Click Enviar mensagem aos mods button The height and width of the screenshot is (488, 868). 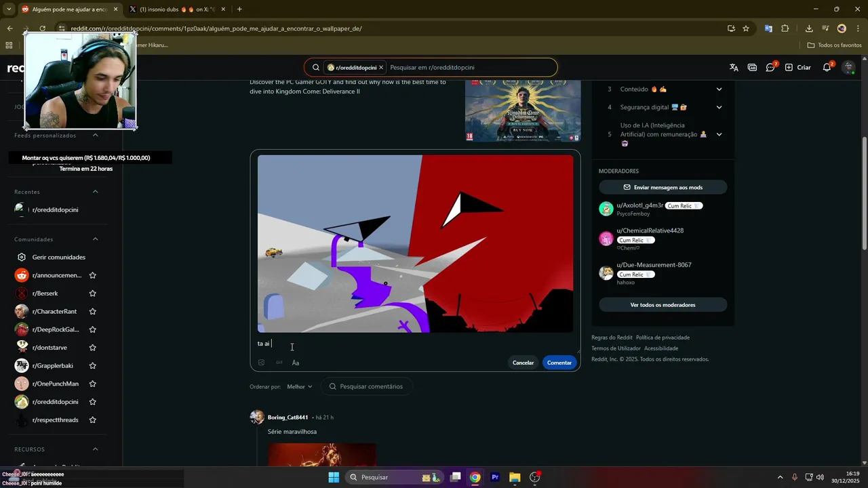[663, 187]
